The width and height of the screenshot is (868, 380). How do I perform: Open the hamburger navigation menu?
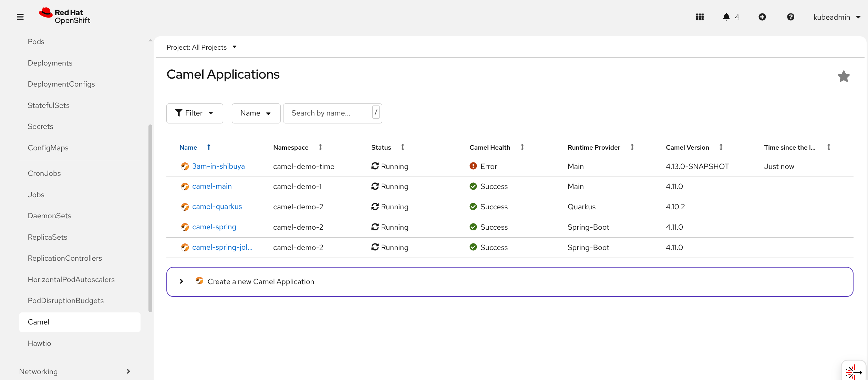20,17
